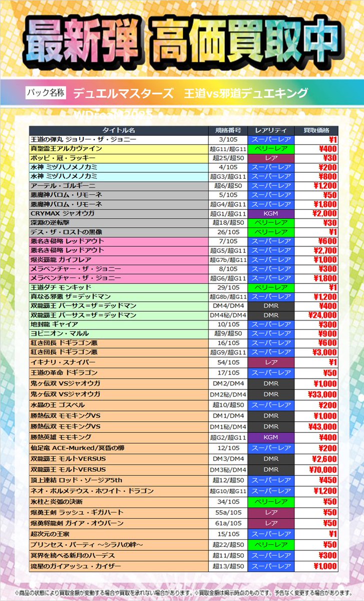The height and width of the screenshot is (601, 364).
Task: Click the ¥3,000 buy price
Action: point(325,352)
